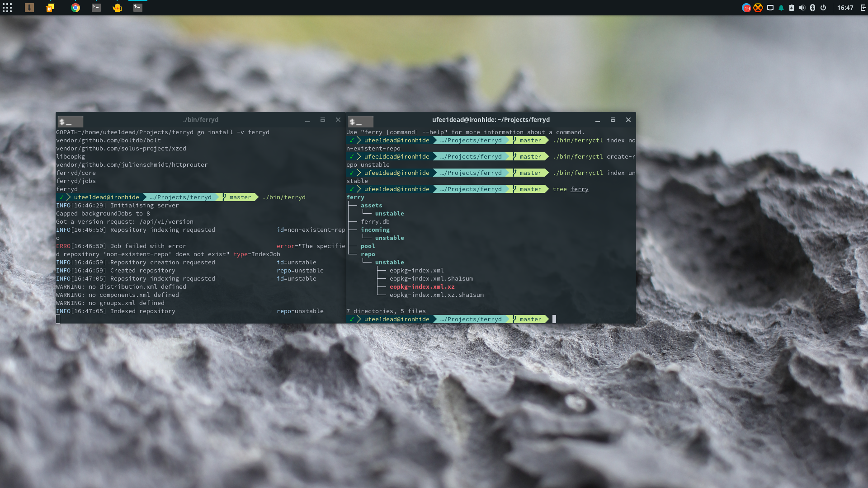
Task: Click 'Created repository' log line
Action: point(190,271)
